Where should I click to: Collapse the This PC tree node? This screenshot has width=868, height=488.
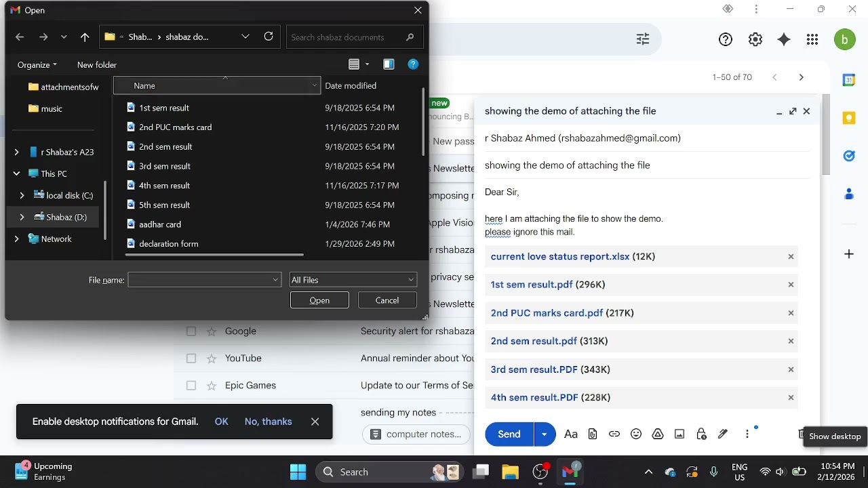click(16, 174)
